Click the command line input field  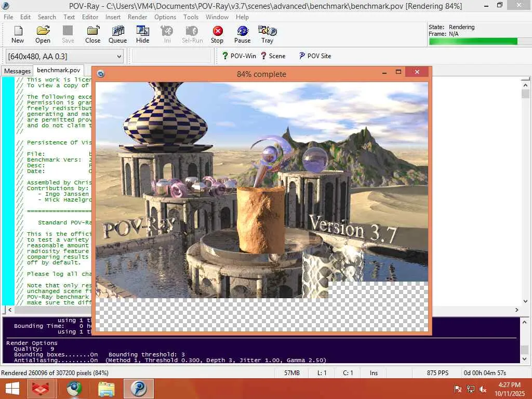click(171, 56)
